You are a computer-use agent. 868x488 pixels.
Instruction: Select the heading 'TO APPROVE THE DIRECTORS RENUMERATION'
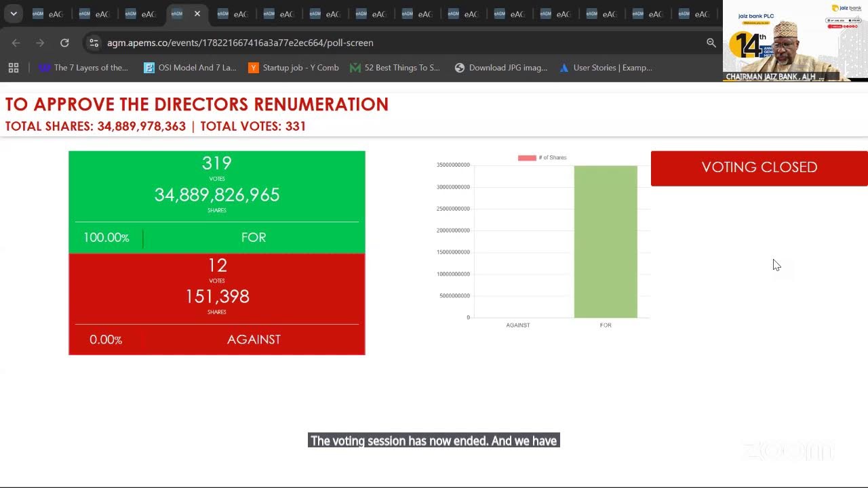tap(197, 104)
